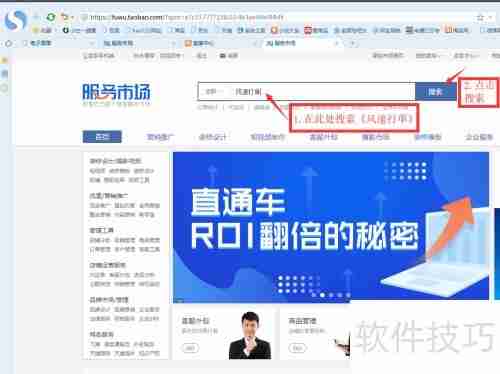Screen dimensions: 500x374
Task: Open the 客服外包 navigation tab
Action: tap(323, 137)
